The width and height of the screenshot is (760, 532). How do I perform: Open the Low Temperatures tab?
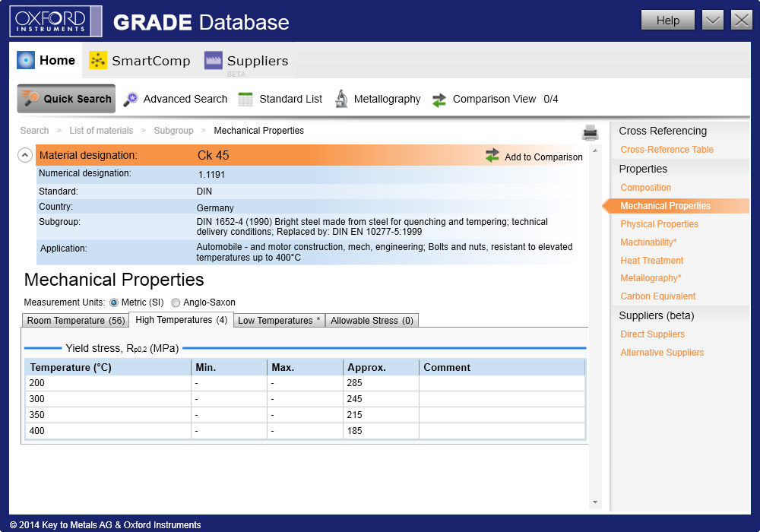[x=279, y=320]
